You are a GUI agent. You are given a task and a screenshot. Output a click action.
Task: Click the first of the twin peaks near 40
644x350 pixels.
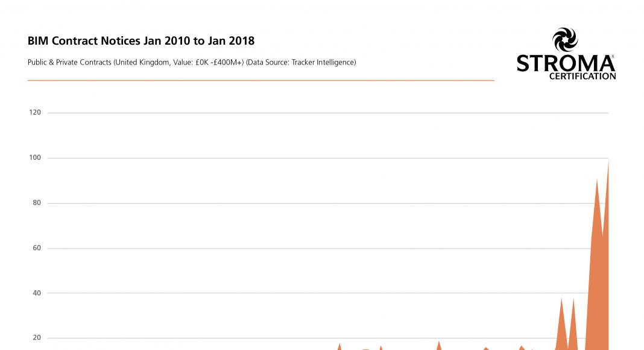561,300
